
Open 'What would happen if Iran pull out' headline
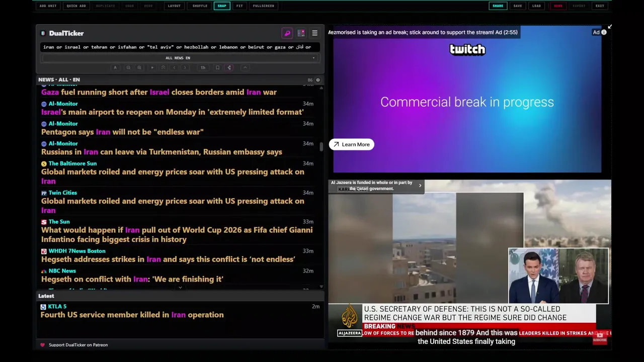pyautogui.click(x=177, y=235)
